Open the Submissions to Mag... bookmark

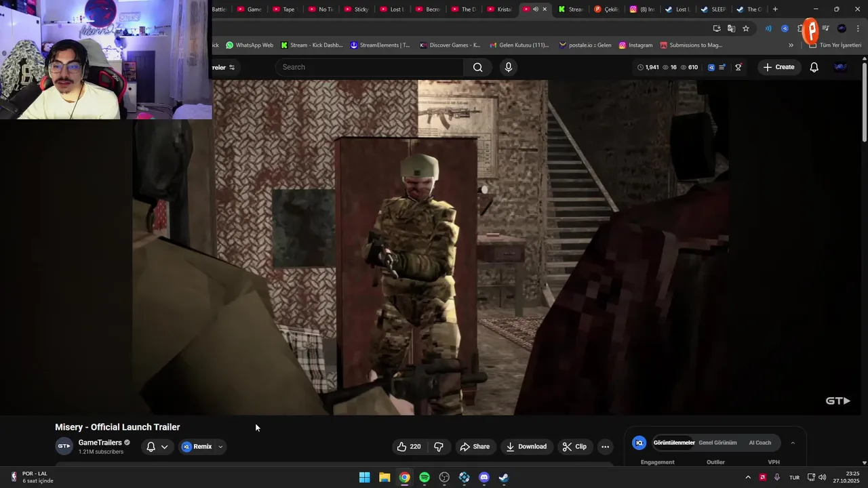691,45
